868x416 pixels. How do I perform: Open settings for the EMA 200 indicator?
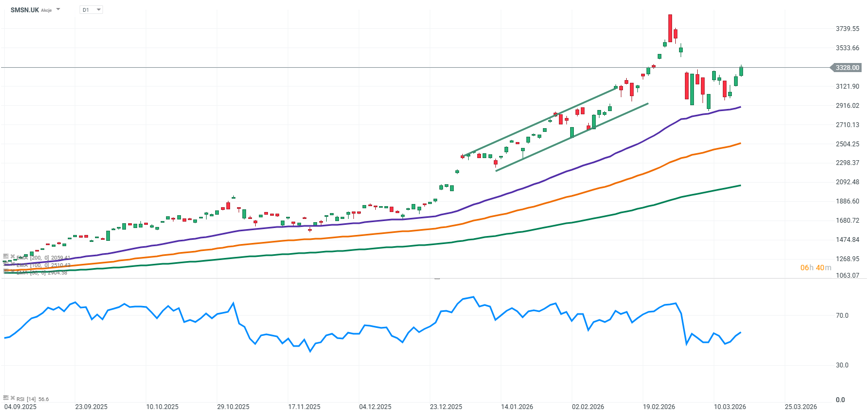click(x=6, y=256)
